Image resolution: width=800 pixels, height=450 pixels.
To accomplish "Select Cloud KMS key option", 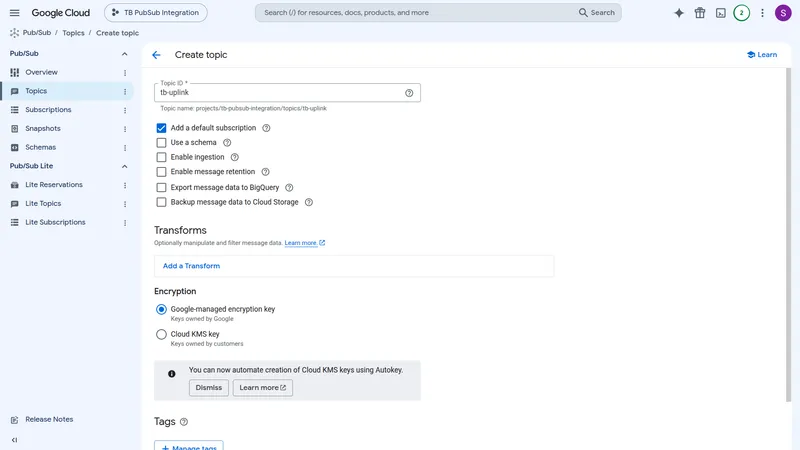I will tap(161, 334).
